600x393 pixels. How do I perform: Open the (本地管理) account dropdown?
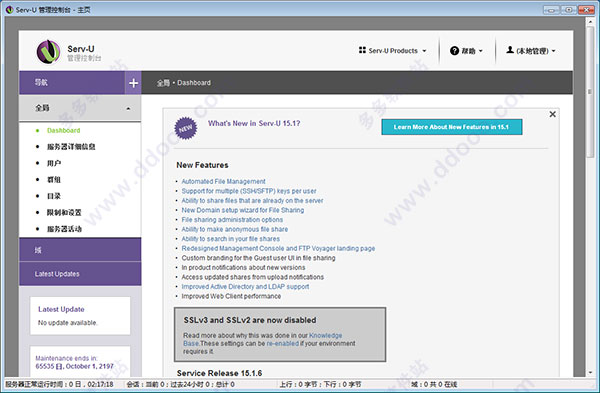531,51
